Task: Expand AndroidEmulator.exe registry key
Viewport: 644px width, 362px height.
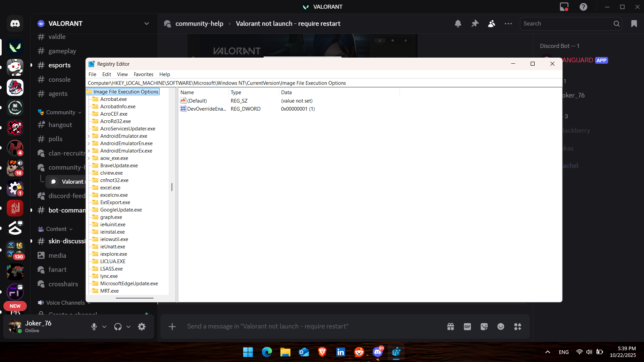Action: click(89, 136)
